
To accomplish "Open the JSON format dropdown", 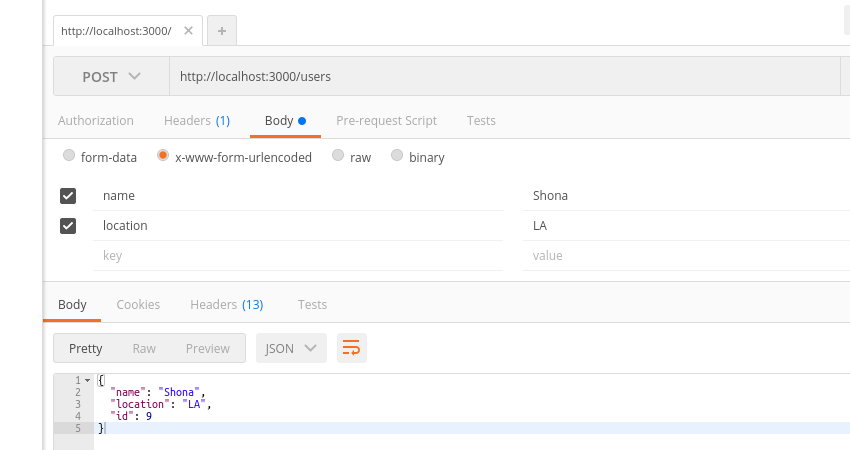I will pos(291,348).
